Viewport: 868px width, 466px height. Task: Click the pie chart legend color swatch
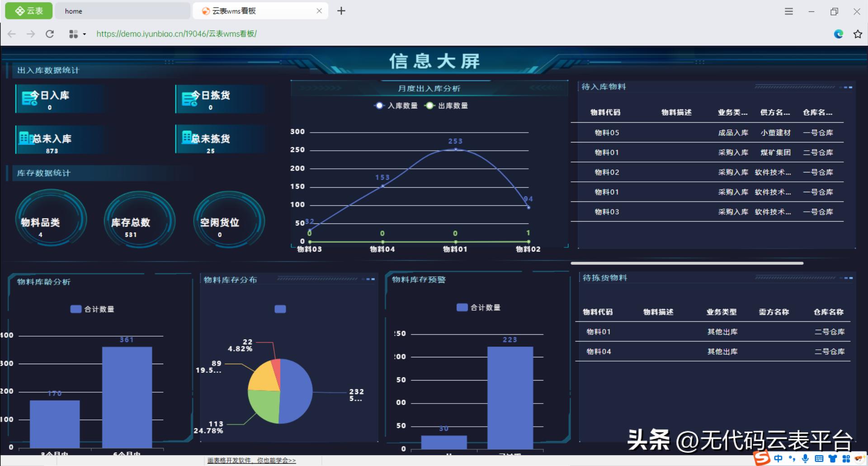[x=280, y=309]
